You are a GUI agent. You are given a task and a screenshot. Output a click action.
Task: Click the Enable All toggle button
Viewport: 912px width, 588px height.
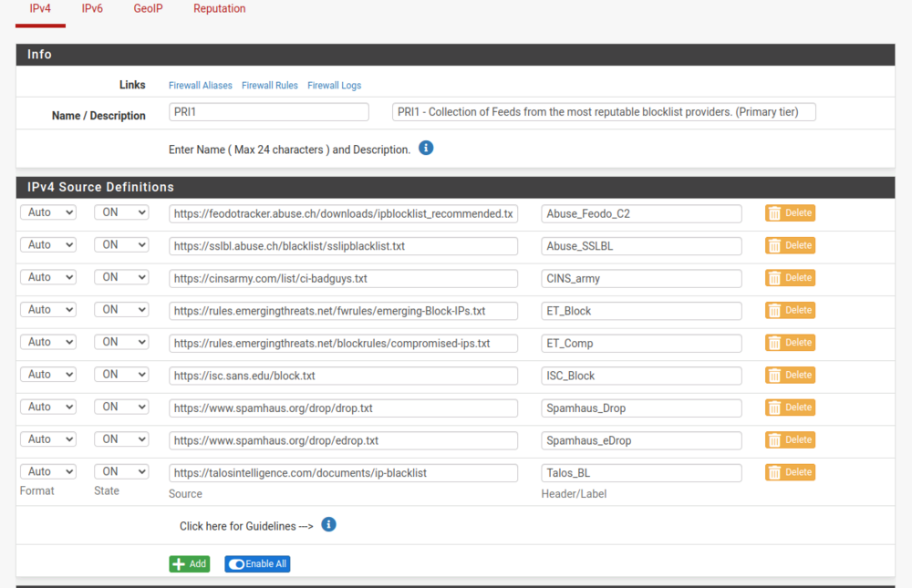pos(257,564)
